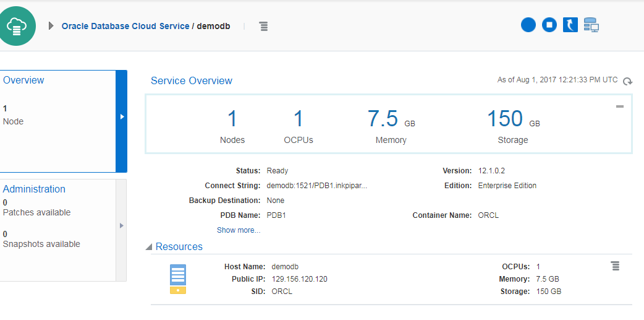Expand the triangle before Oracle Database Cloud Service
This screenshot has height=320, width=644.
click(51, 26)
